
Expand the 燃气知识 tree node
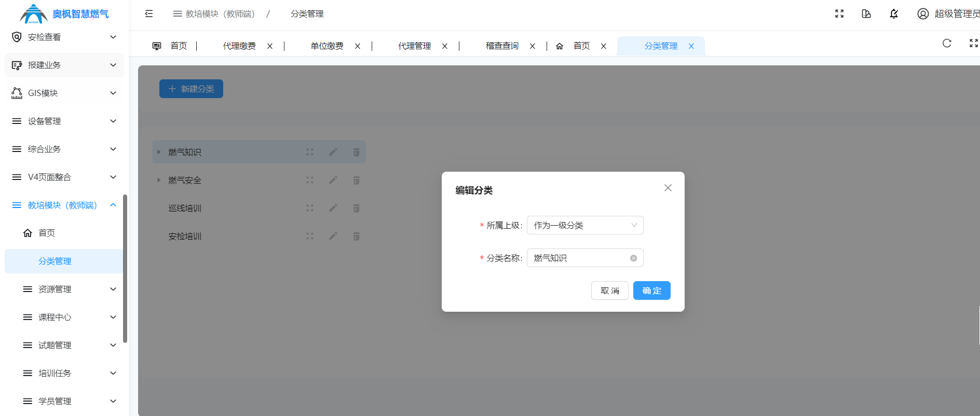point(159,152)
